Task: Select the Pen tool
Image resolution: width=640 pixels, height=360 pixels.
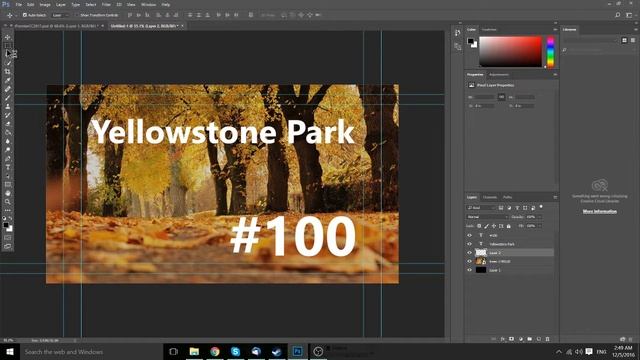Action: tap(8, 159)
